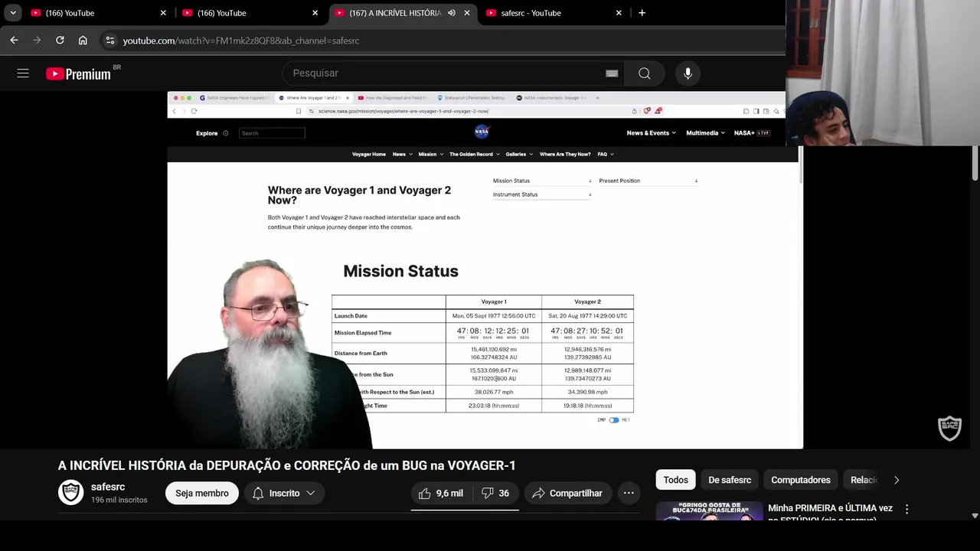Click the Voyager 1 launch date cell
Viewport: 980px width, 551px height.
pyautogui.click(x=494, y=315)
